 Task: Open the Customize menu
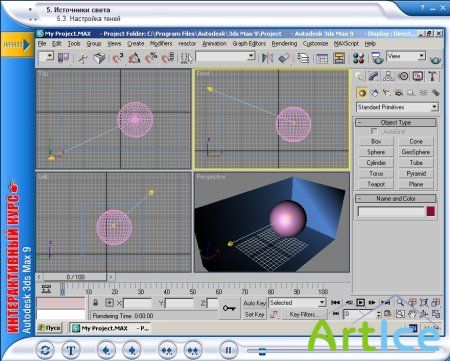[x=315, y=43]
